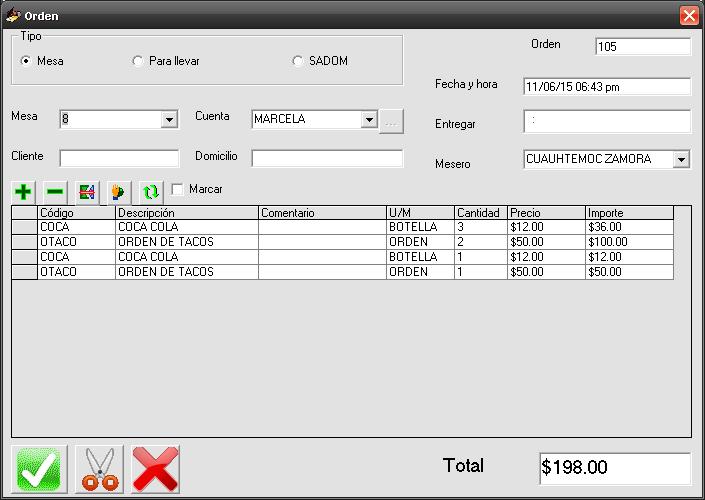This screenshot has width=705, height=500.
Task: Focus the Domicilio input field
Action: click(327, 158)
